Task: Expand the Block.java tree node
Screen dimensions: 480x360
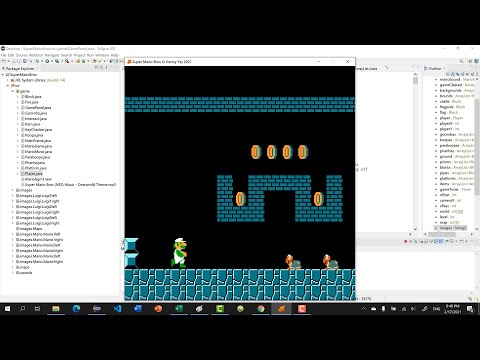Action: tap(18, 97)
